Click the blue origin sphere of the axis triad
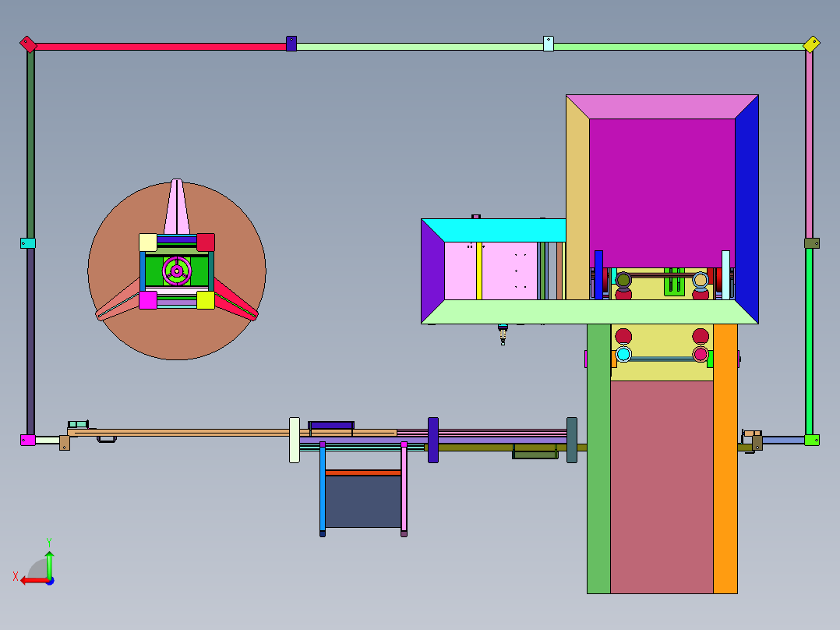Screen dimensions: 840x630 point(51,581)
